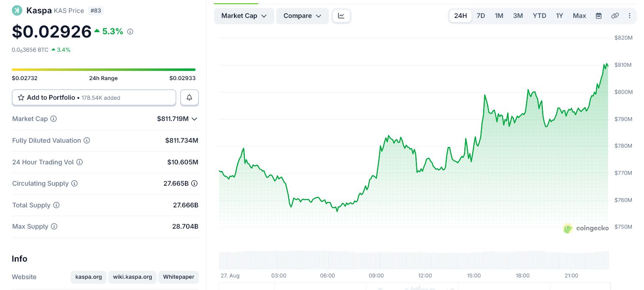The width and height of the screenshot is (644, 290).
Task: Click the $0.02732 range low value
Action: tap(25, 78)
